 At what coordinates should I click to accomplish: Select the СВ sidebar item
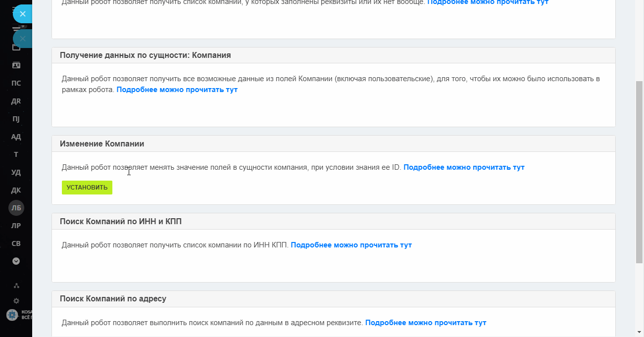pos(16,243)
